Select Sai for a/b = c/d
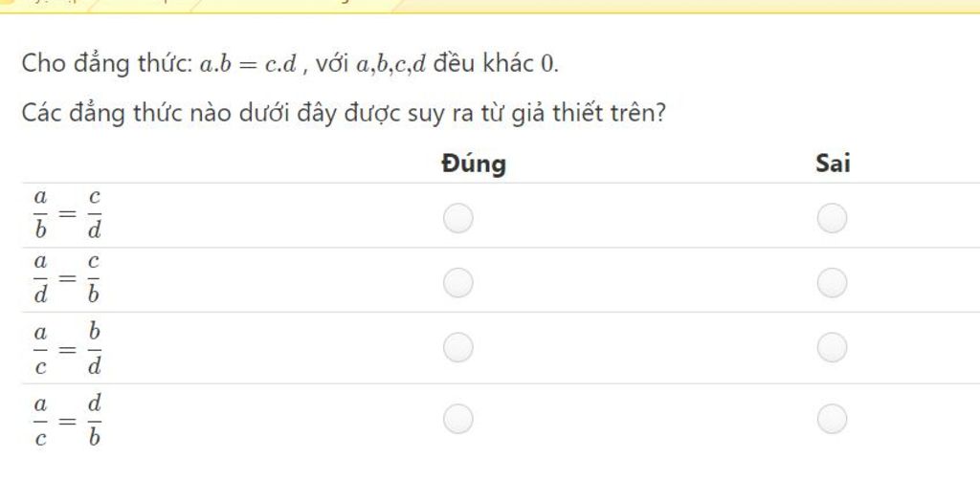This screenshot has width=980, height=480. coord(833,218)
